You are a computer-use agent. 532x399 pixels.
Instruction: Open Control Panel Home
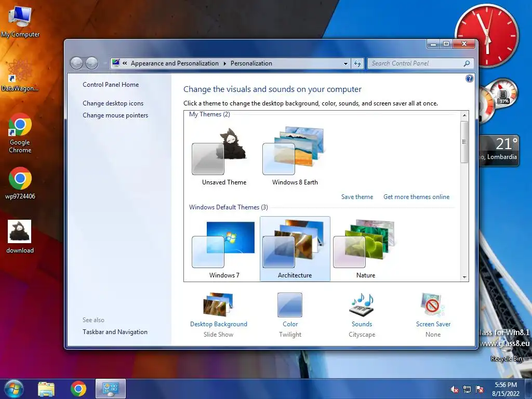[x=111, y=85]
